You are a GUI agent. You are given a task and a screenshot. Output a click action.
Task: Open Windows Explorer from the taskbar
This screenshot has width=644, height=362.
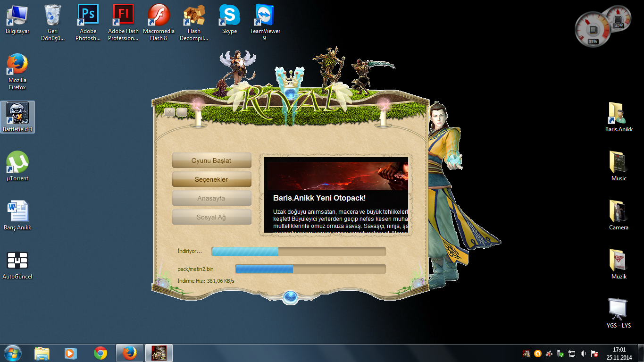click(x=42, y=353)
